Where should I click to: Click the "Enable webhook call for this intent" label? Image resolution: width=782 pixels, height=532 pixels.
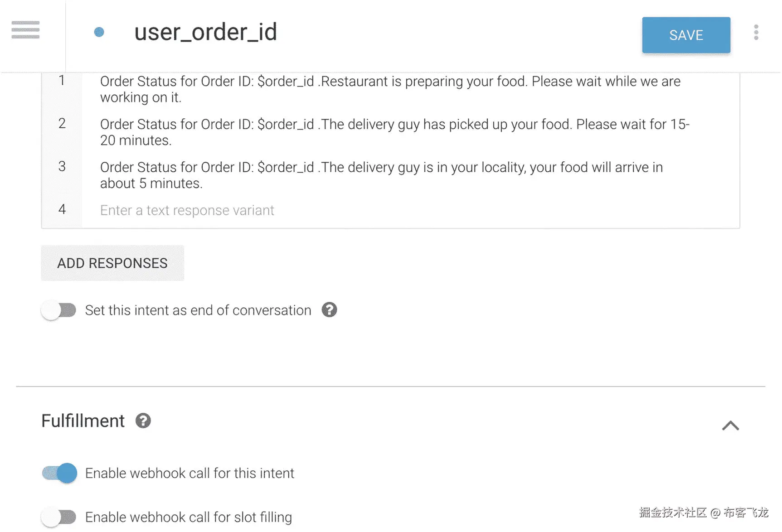click(x=189, y=473)
